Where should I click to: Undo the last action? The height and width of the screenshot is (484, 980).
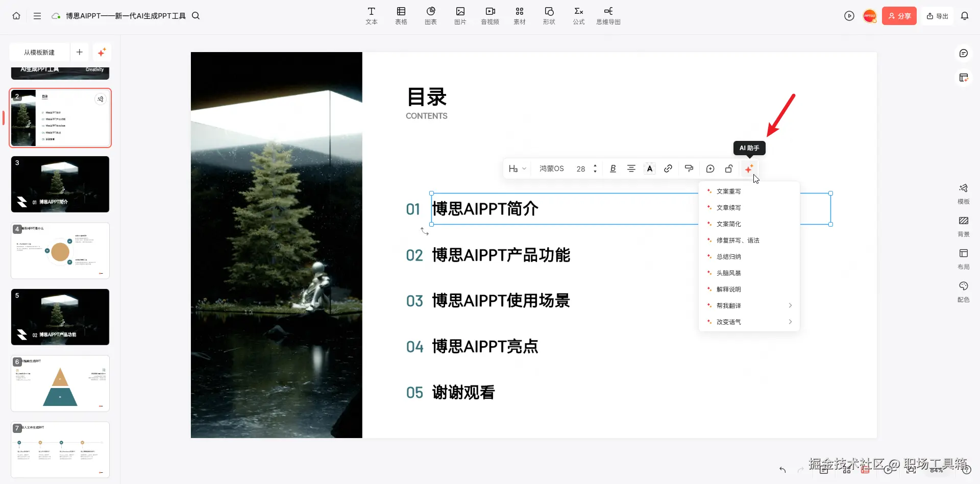[782, 470]
